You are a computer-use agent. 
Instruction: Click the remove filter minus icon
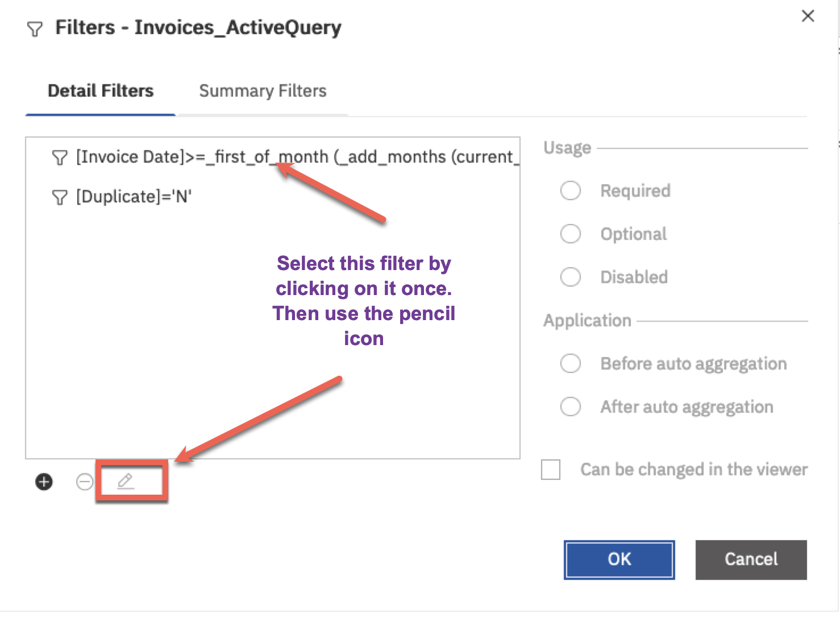85,482
